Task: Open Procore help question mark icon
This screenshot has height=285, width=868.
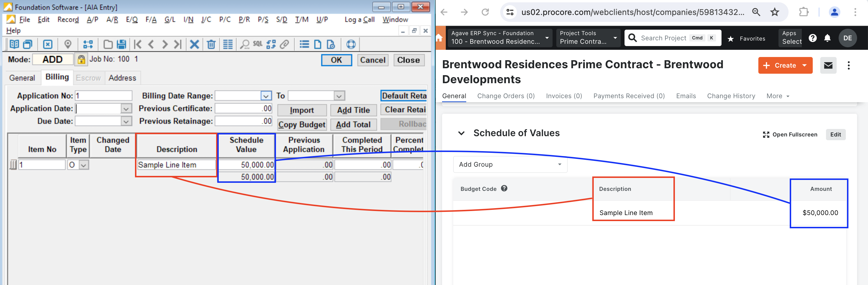Action: coord(812,38)
